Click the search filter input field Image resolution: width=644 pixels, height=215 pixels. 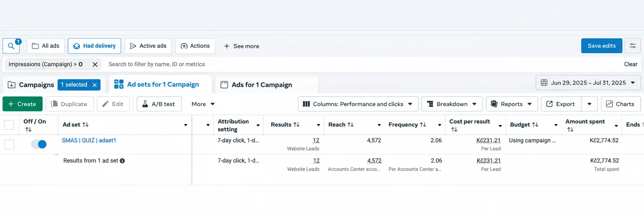pos(362,65)
